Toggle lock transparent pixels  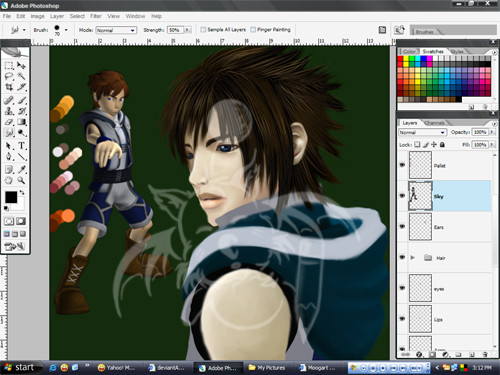(x=417, y=144)
